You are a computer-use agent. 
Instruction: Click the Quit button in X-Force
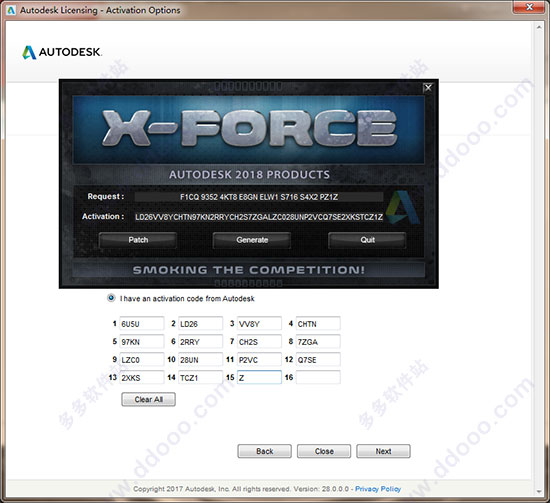pos(367,240)
